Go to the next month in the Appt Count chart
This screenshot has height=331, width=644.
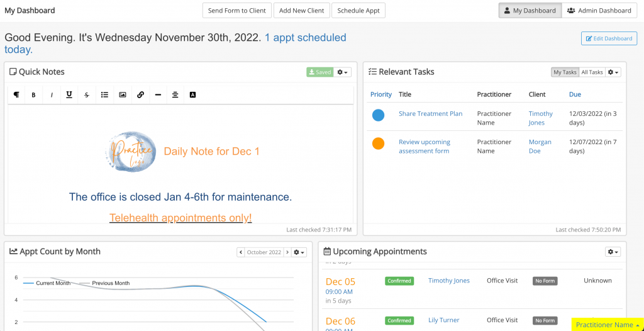[x=287, y=252]
